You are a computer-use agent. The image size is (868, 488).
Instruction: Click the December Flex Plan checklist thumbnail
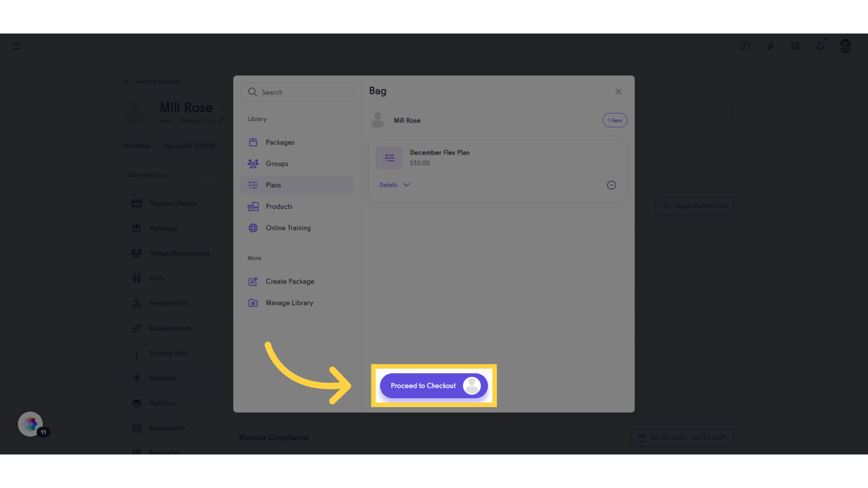(389, 158)
